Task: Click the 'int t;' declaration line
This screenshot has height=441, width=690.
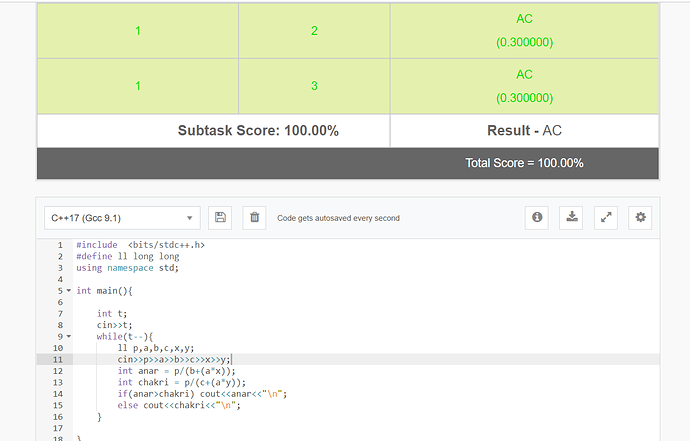Action: tap(112, 313)
